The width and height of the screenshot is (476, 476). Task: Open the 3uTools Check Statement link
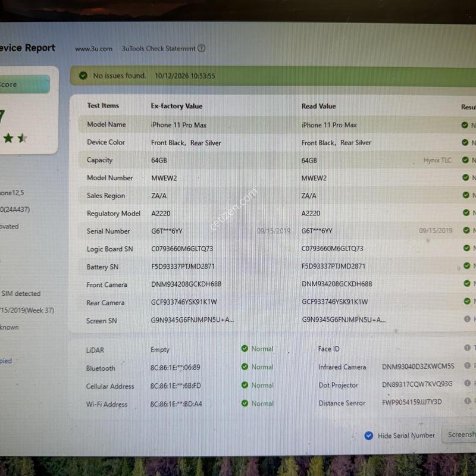point(159,49)
